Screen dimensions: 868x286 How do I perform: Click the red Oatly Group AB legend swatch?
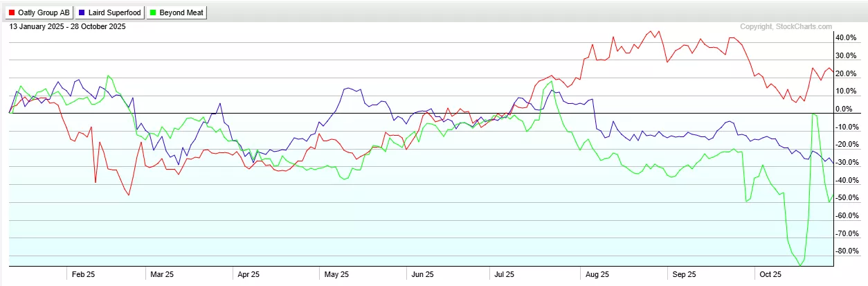tap(11, 12)
